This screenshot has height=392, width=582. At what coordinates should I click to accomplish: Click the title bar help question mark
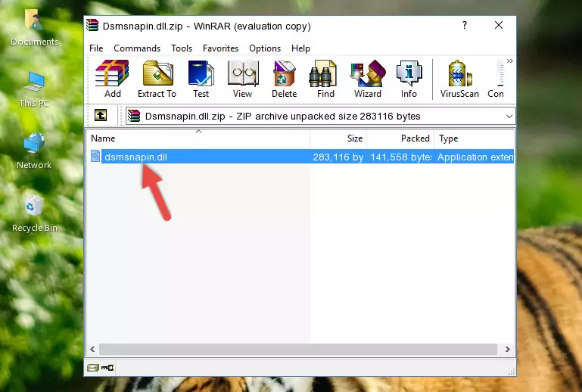coord(465,25)
